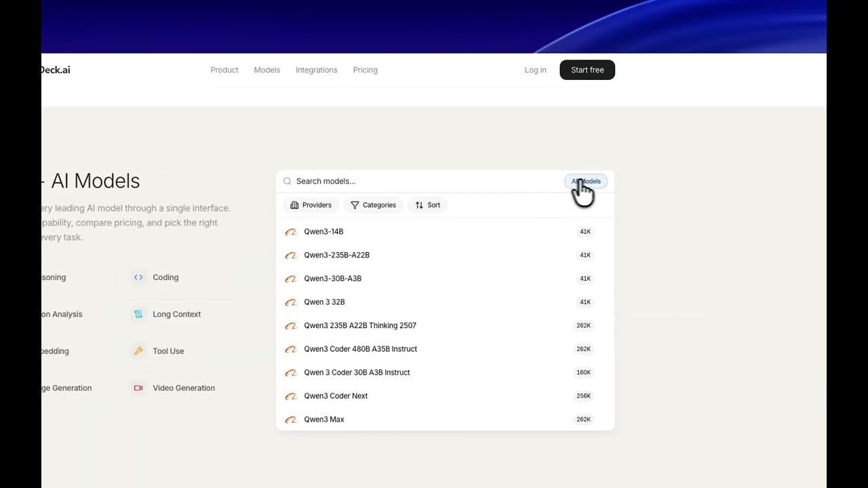Click the 262K badge on Qwen3 235B Thinking

click(584, 326)
